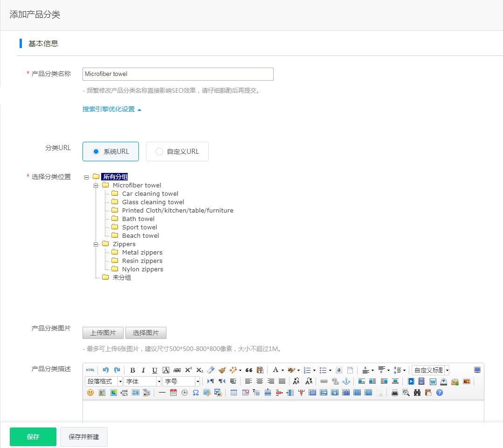
Task: Click the 产品分类名称 text input field
Action: [178, 74]
